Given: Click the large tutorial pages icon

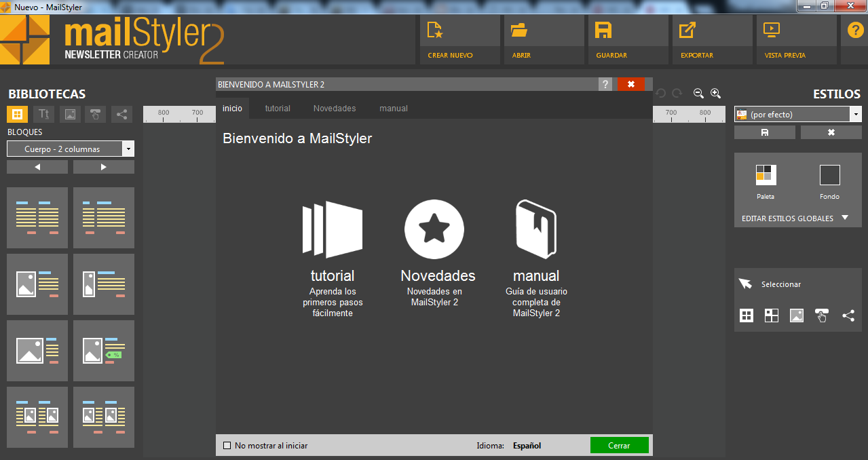Looking at the screenshot, I should click(333, 229).
